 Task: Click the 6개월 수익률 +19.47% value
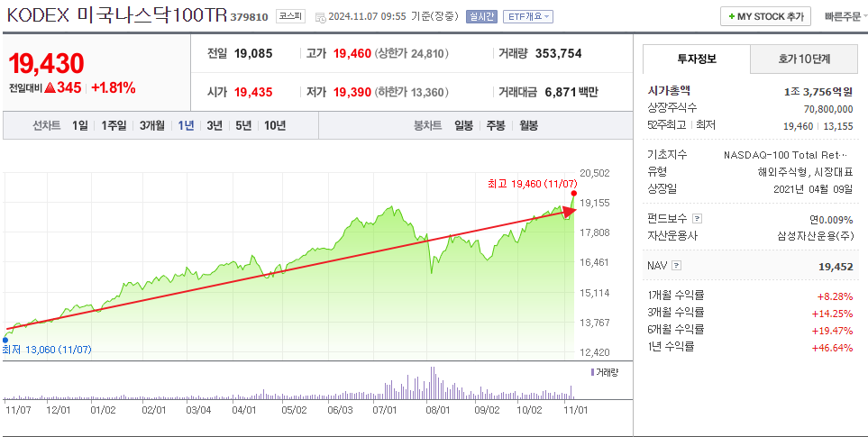[x=832, y=331]
